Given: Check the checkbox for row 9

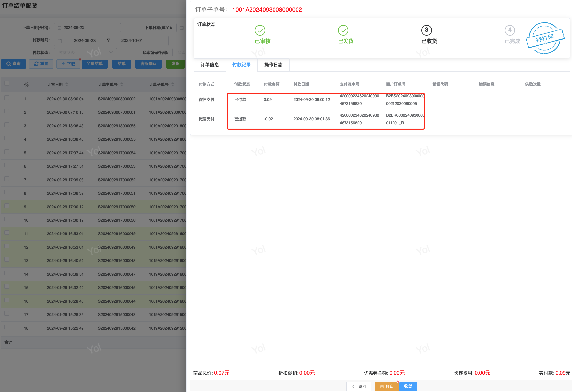Looking at the screenshot, I should tap(7, 206).
